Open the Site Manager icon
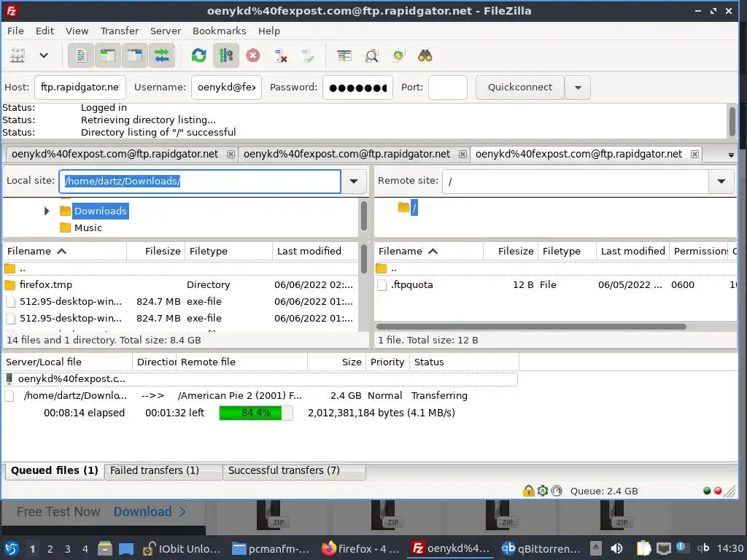 click(x=18, y=55)
